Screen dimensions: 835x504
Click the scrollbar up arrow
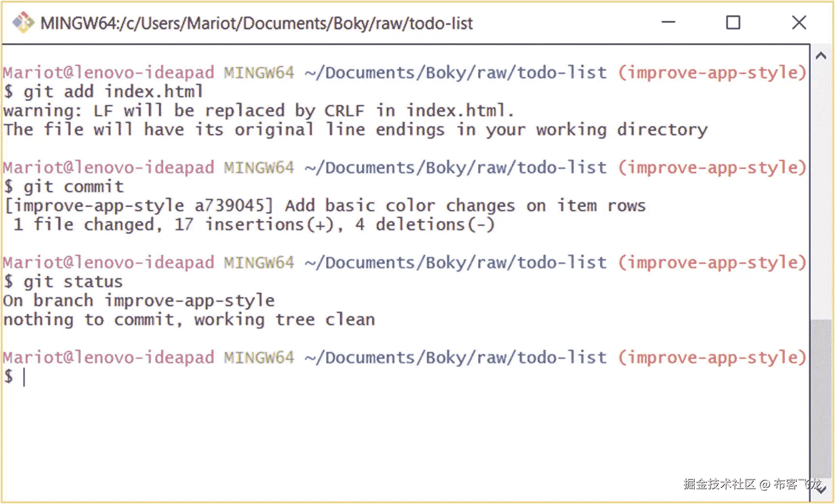(821, 56)
